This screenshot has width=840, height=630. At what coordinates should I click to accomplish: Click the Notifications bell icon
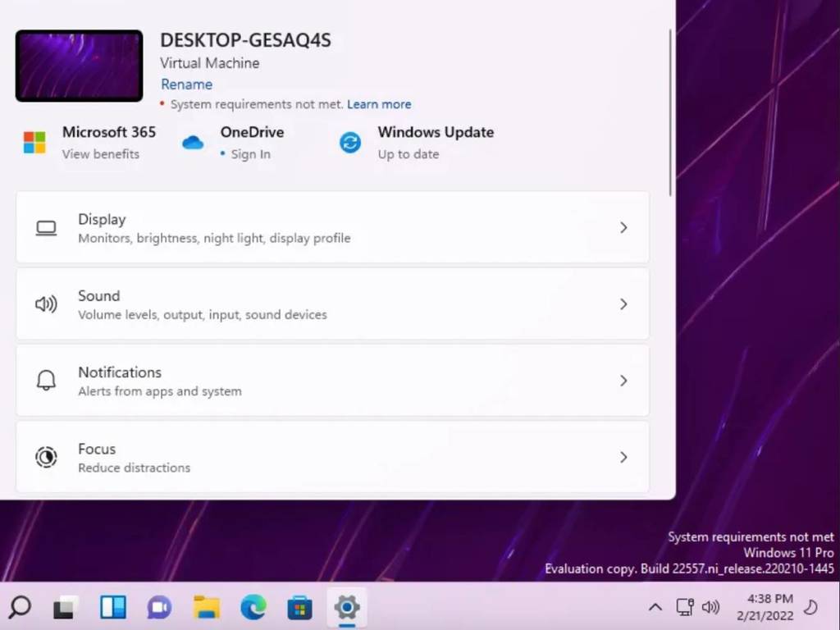(x=46, y=381)
